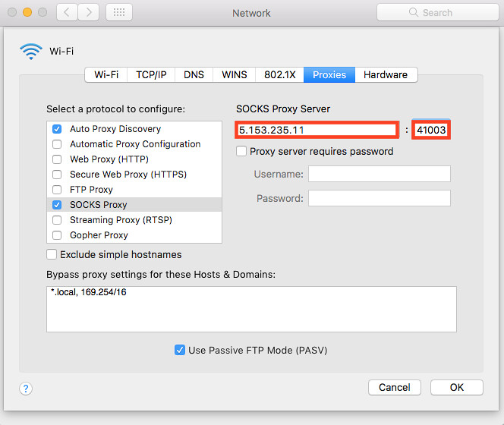The width and height of the screenshot is (504, 425).
Task: Select Gopher Proxy row label
Action: 99,235
